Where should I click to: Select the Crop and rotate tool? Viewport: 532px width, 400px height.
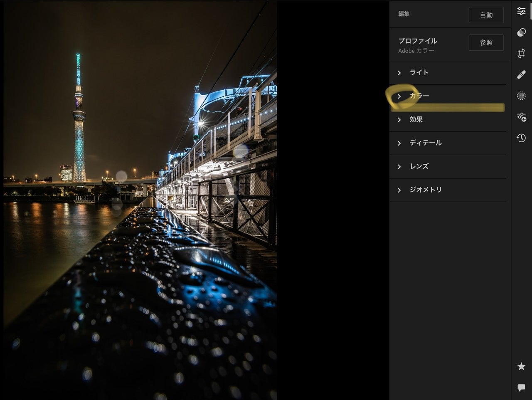(x=521, y=54)
